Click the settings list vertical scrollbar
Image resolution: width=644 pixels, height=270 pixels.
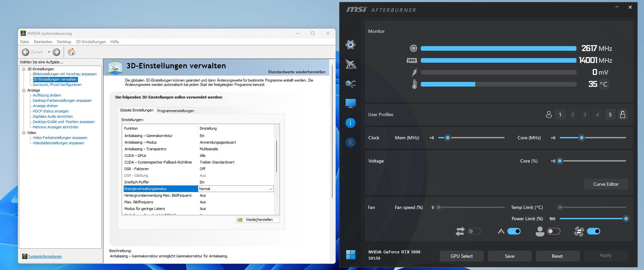[277, 157]
